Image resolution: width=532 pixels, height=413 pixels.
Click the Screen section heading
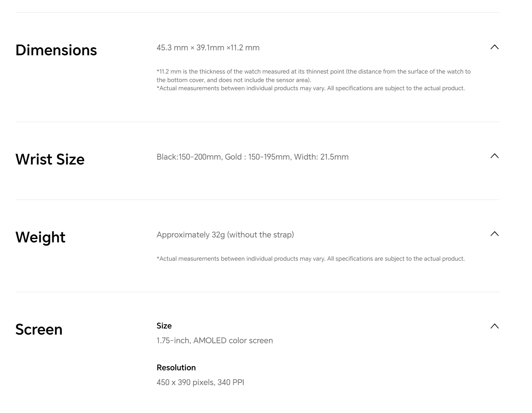pyautogui.click(x=39, y=329)
